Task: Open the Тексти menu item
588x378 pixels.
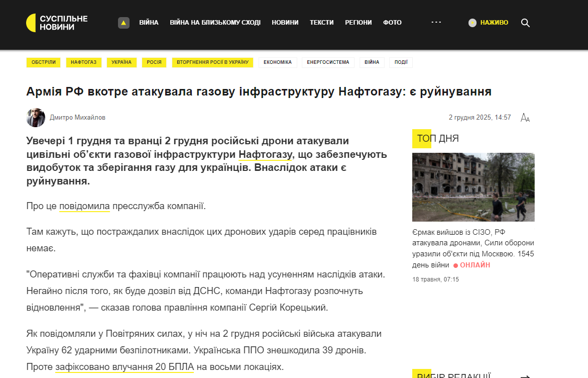Action: coord(322,23)
